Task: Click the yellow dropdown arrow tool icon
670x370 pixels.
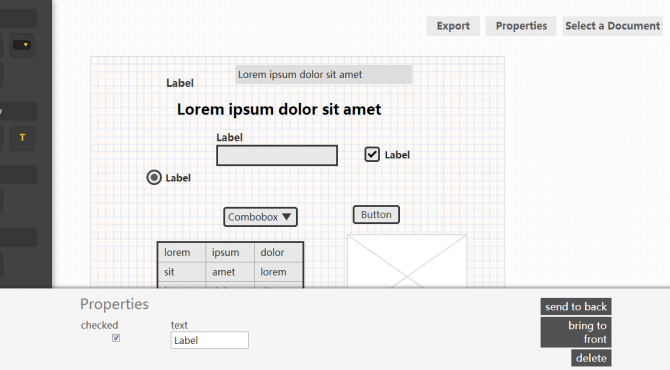Action: [22, 45]
